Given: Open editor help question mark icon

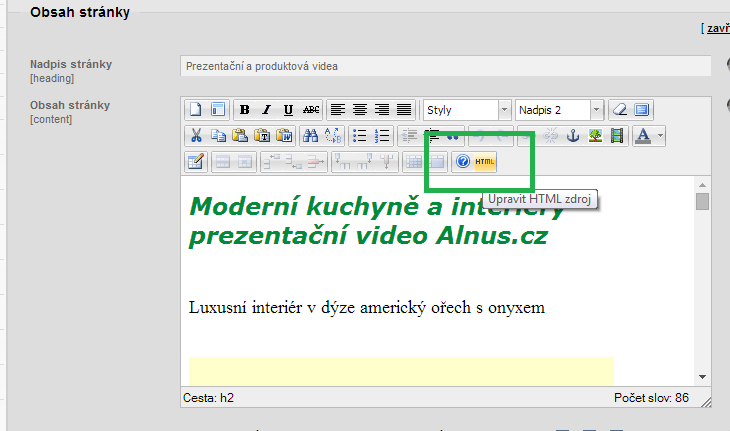Looking at the screenshot, I should (x=463, y=162).
